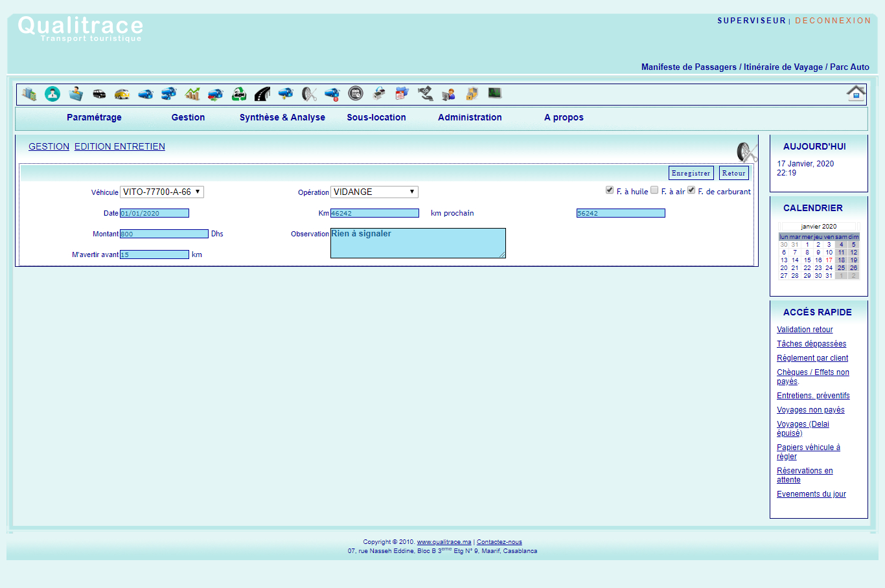The height and width of the screenshot is (588, 885).
Task: Toggle the F. de carburant checkbox
Action: point(691,190)
